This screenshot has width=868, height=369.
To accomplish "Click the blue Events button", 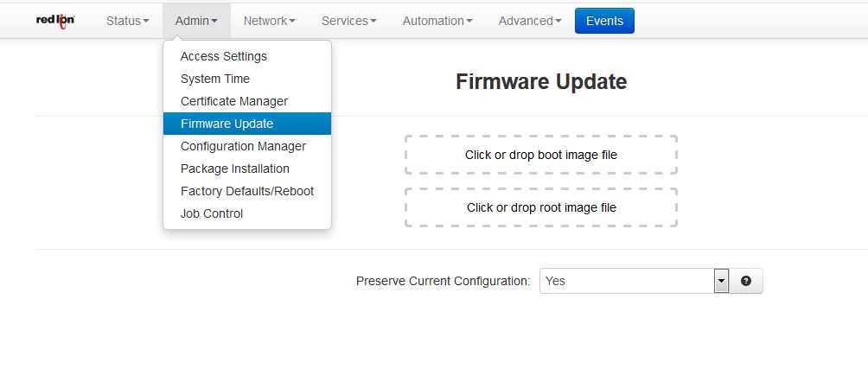I will [604, 21].
